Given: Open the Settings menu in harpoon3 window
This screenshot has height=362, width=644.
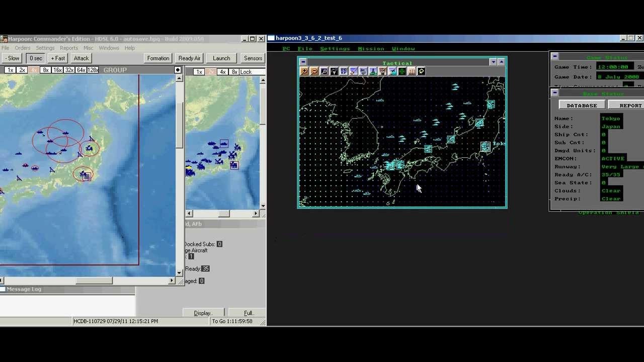Looking at the screenshot, I should (x=335, y=49).
